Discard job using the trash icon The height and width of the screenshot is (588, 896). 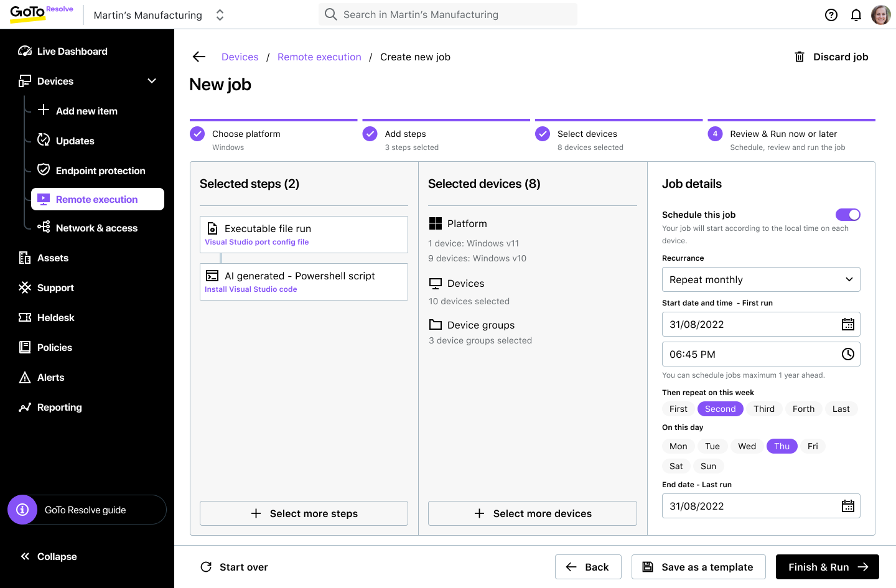[x=800, y=57]
